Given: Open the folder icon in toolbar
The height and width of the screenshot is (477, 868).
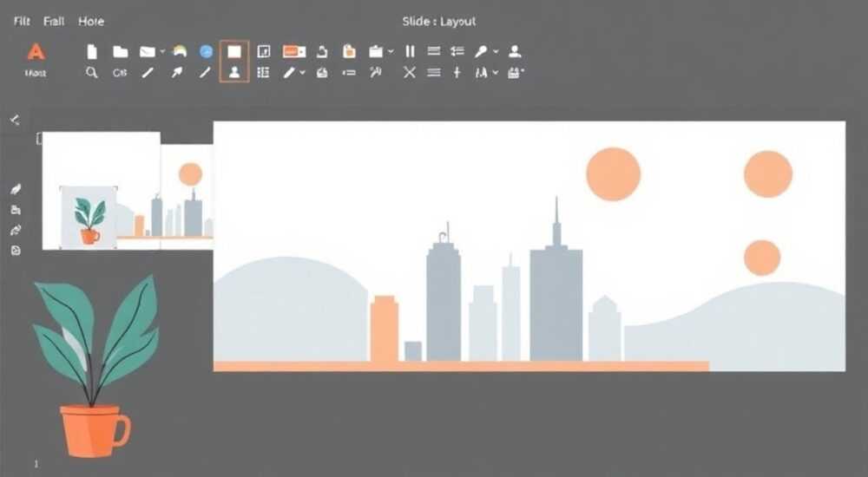Looking at the screenshot, I should [x=120, y=51].
